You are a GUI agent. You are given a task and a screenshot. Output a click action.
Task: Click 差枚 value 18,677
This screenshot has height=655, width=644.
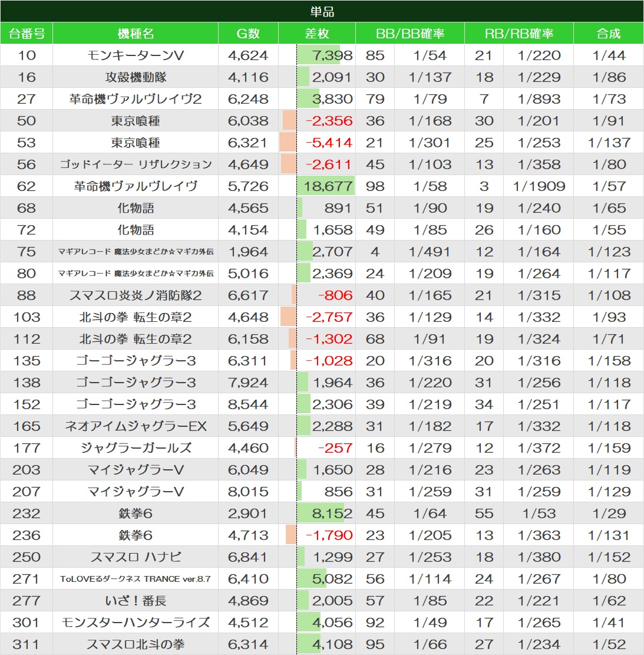pos(328,186)
